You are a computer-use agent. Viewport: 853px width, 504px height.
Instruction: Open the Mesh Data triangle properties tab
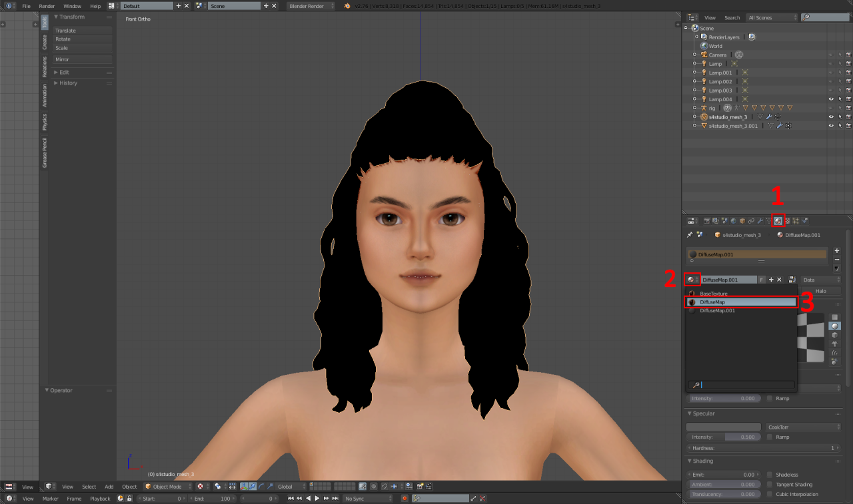click(x=768, y=220)
